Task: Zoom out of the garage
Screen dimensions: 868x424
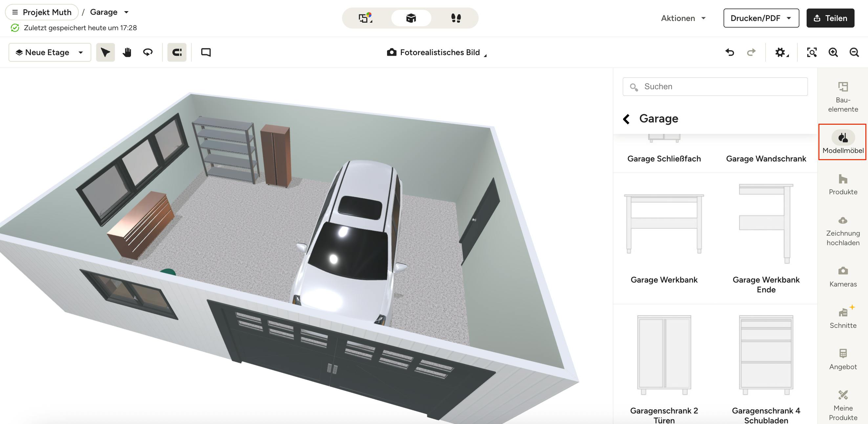Action: (854, 52)
